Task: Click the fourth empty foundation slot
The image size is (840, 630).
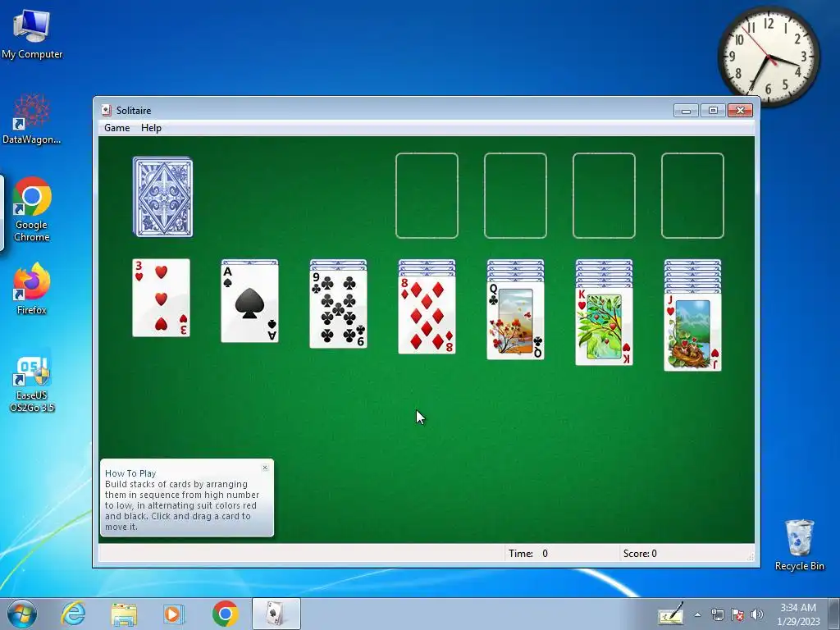Action: click(692, 195)
